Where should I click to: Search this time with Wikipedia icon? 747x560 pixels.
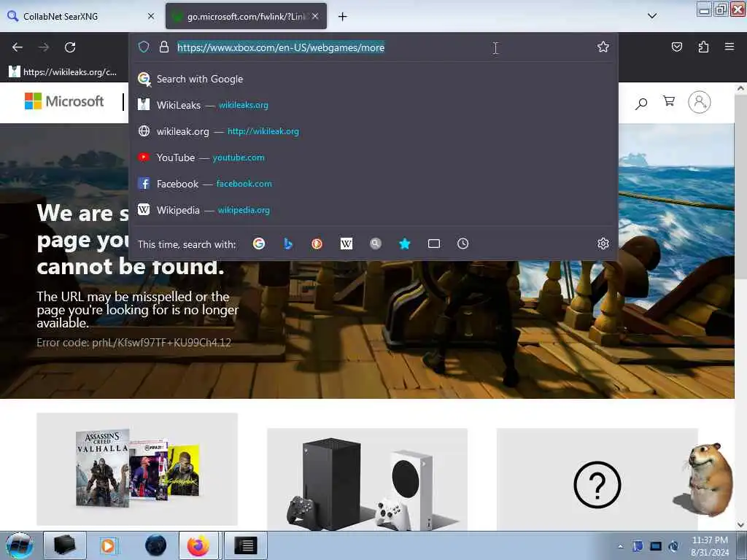(x=347, y=244)
